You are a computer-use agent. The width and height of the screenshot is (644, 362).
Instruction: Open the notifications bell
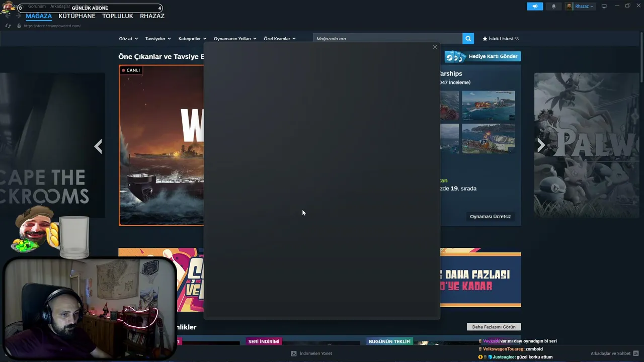pos(554,6)
